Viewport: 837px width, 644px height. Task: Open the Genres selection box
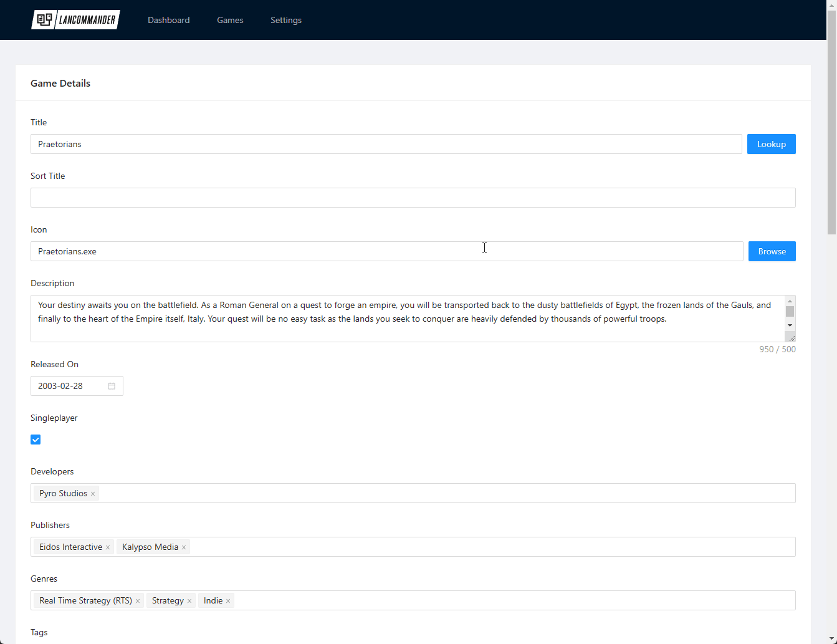(511, 600)
